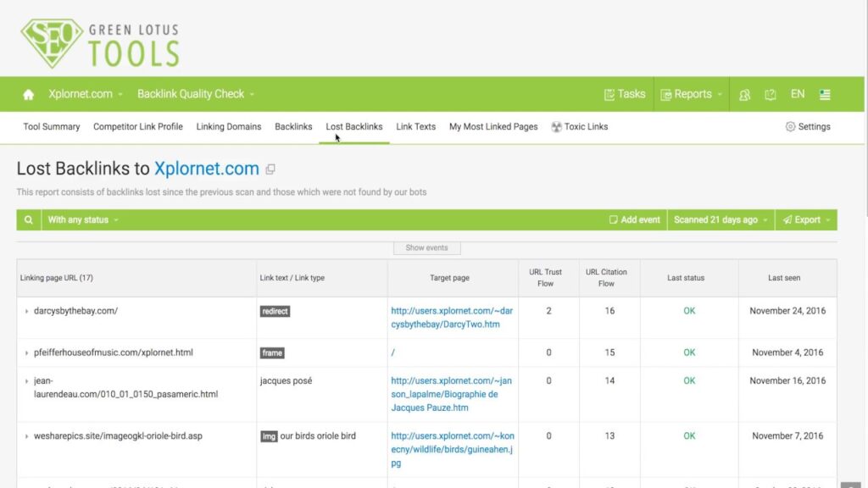Screen dimensions: 868x488
Task: Click the November 4, 2016 date cell
Action: [787, 352]
